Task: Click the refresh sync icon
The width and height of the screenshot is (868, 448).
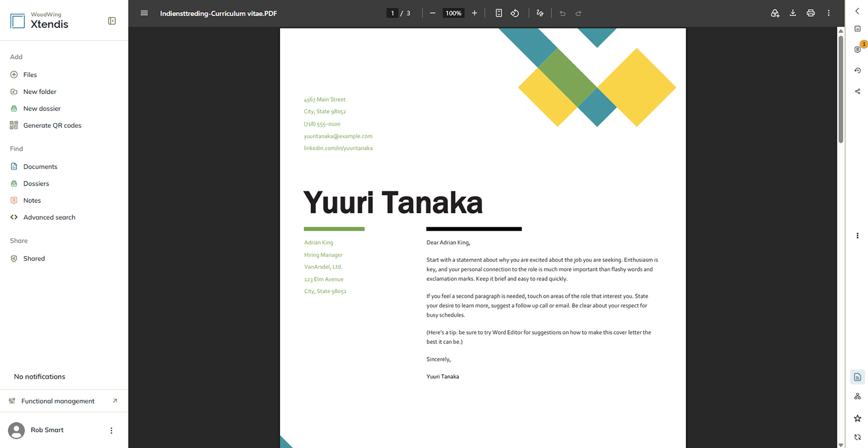Action: [x=858, y=437]
